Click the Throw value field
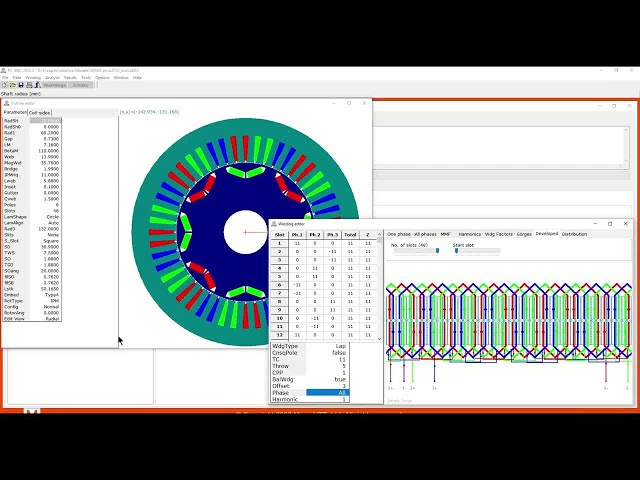The height and width of the screenshot is (480, 640). 327,366
